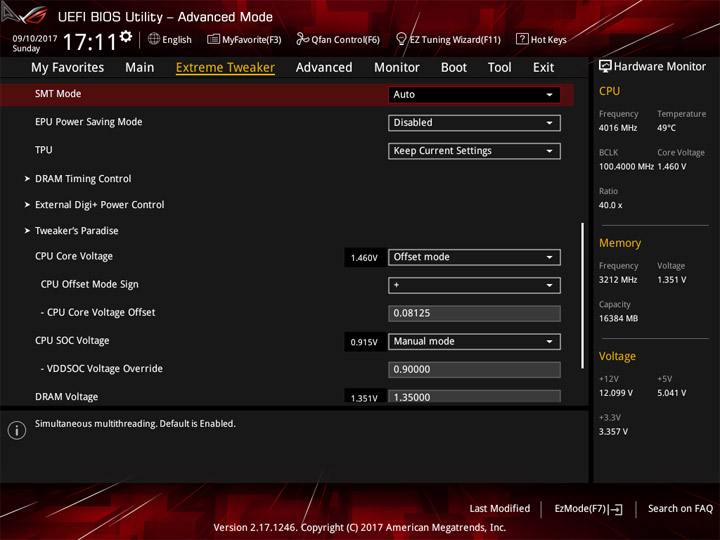
Task: Select the Extreme Tweaker tab
Action: [x=225, y=68]
